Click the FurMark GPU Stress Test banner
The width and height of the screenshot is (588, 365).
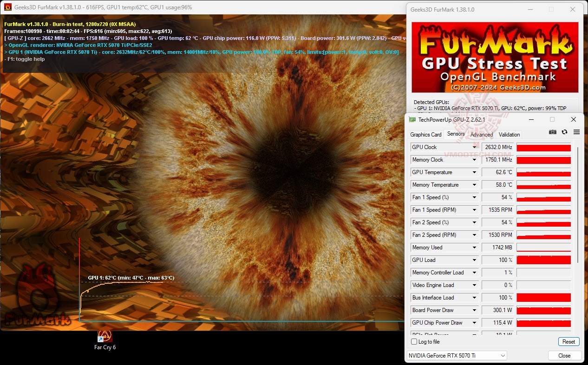(495, 58)
